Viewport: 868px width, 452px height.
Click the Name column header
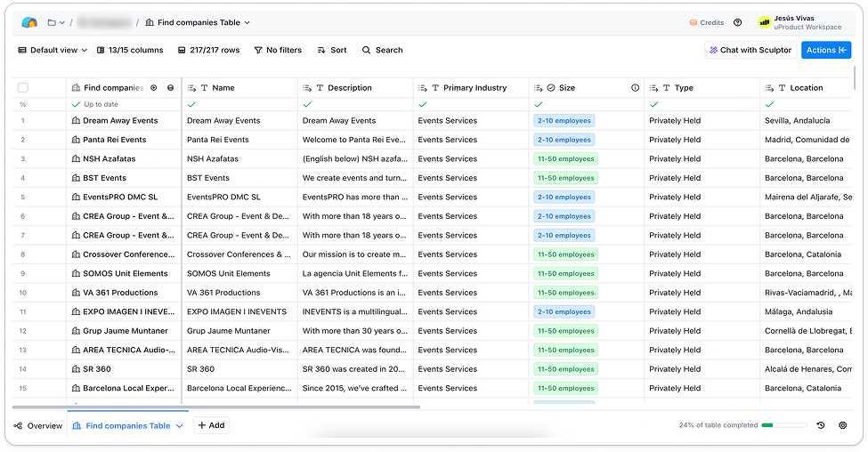[239, 87]
